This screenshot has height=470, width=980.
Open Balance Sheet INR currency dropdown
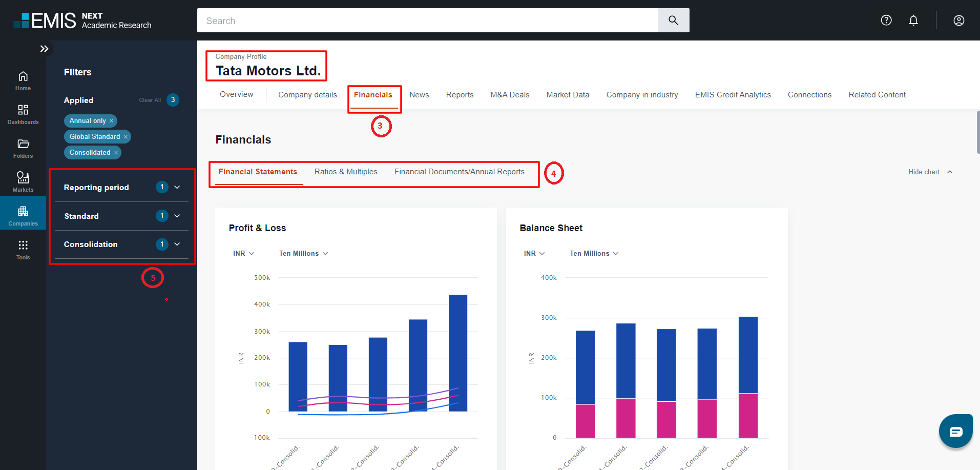[x=534, y=253]
